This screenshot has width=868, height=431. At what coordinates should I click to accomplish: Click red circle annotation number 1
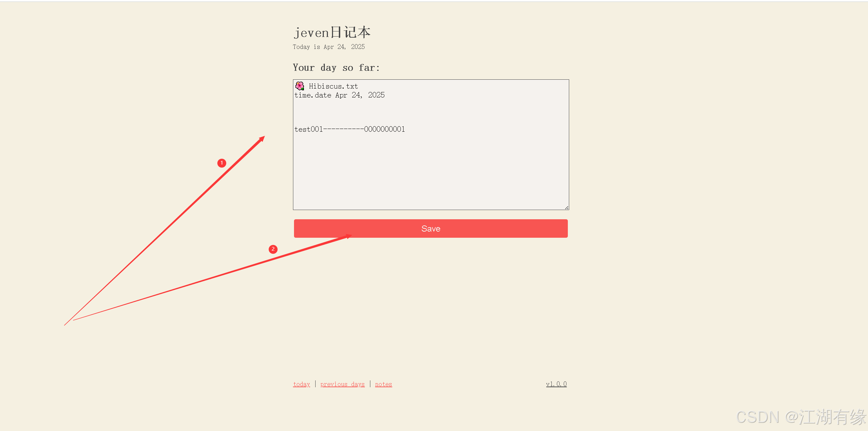click(x=222, y=163)
